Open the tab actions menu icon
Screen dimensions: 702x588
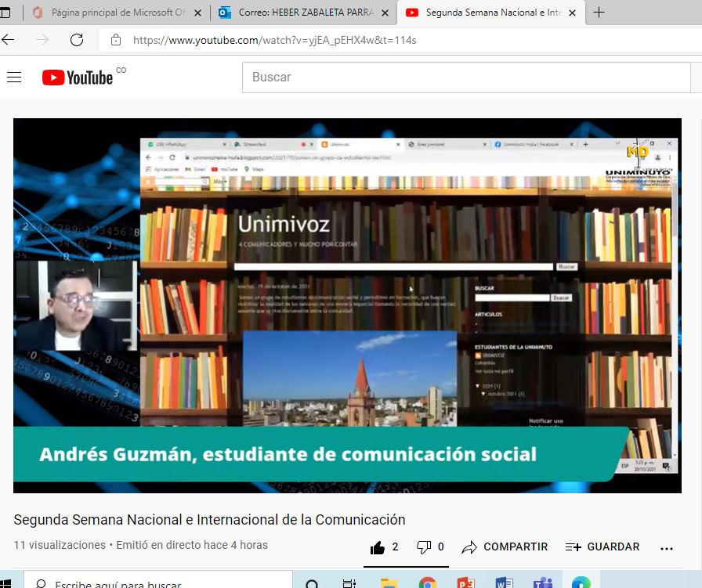click(5, 13)
